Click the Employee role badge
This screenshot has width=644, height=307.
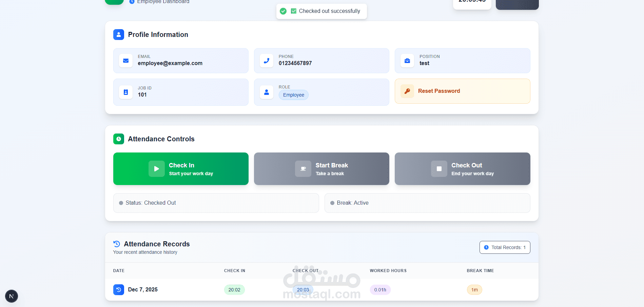pos(294,95)
